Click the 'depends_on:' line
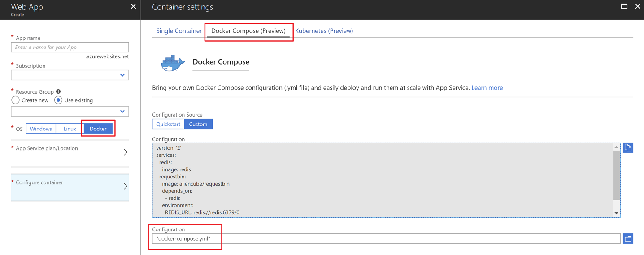 [x=177, y=191]
